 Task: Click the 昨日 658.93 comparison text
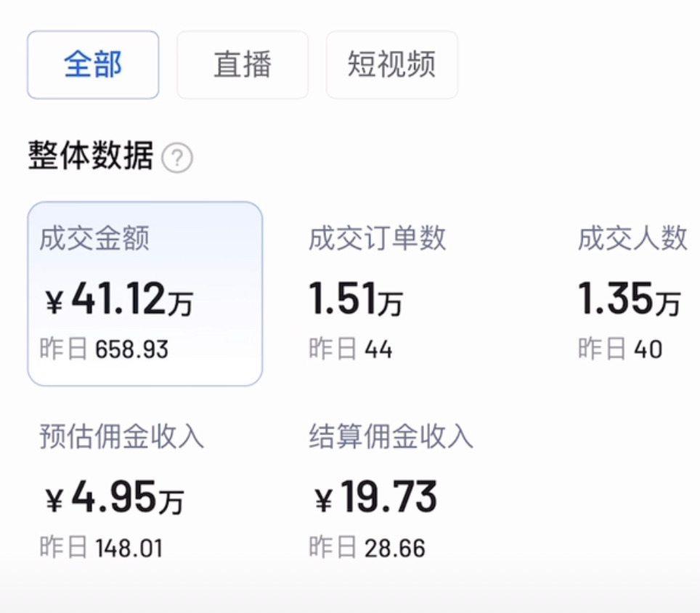[x=104, y=349]
